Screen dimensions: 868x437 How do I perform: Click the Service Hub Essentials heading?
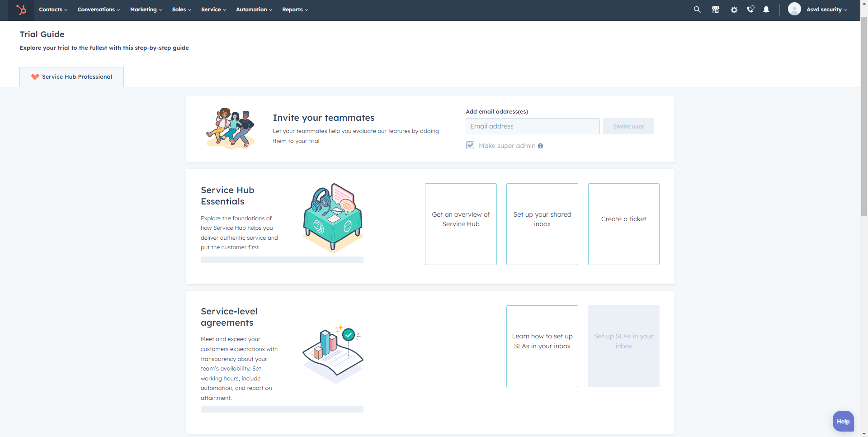coord(227,196)
